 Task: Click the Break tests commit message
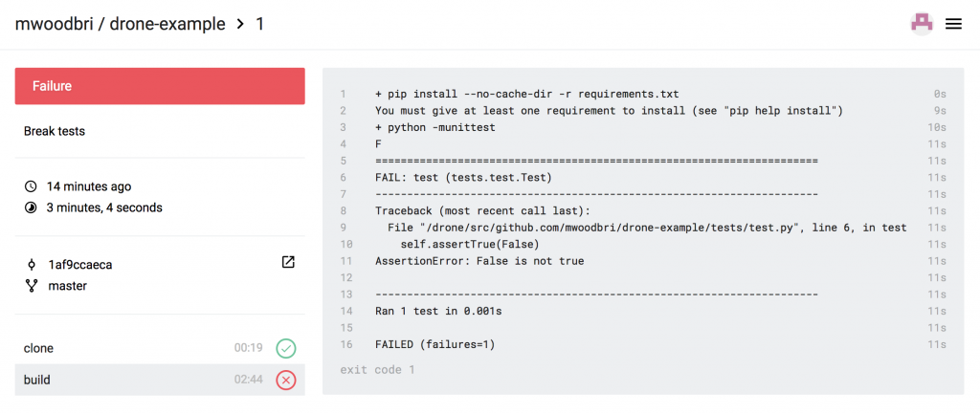(55, 131)
